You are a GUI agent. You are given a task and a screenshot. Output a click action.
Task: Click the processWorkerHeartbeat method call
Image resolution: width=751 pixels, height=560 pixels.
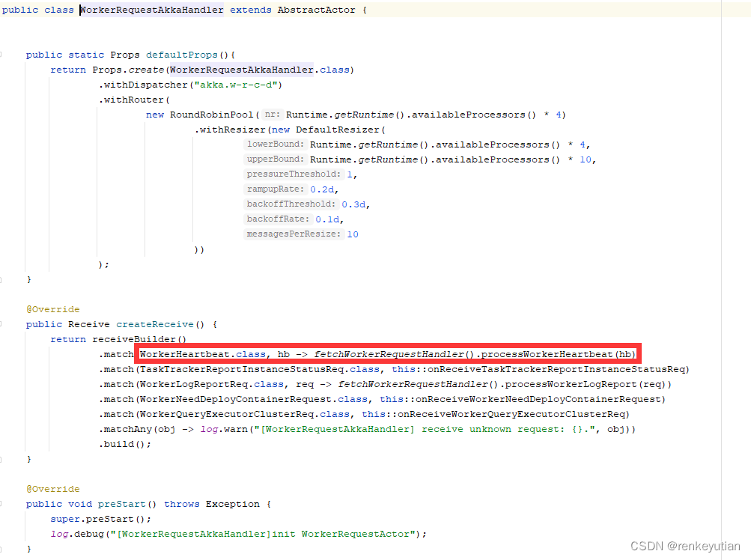(547, 354)
